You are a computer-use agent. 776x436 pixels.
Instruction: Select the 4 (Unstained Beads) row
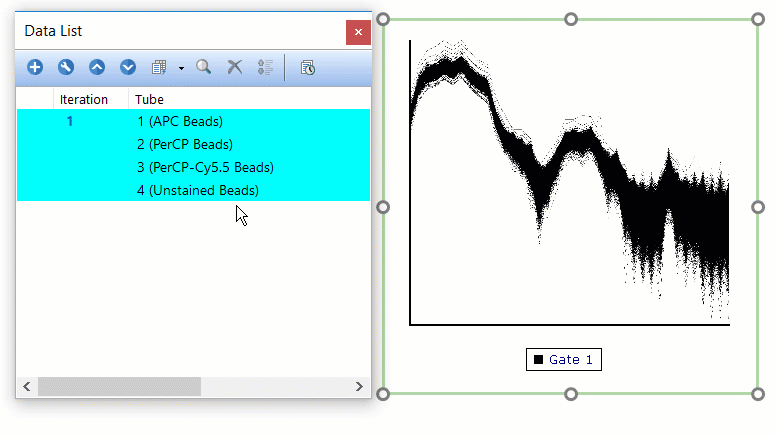click(x=197, y=190)
